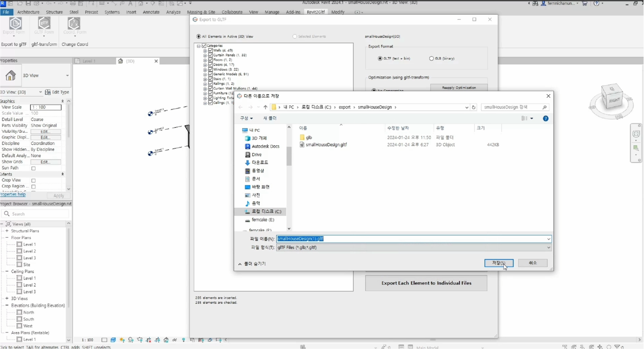Uncheck the Walls category checkbox
This screenshot has width=644, height=349.
(210, 50)
